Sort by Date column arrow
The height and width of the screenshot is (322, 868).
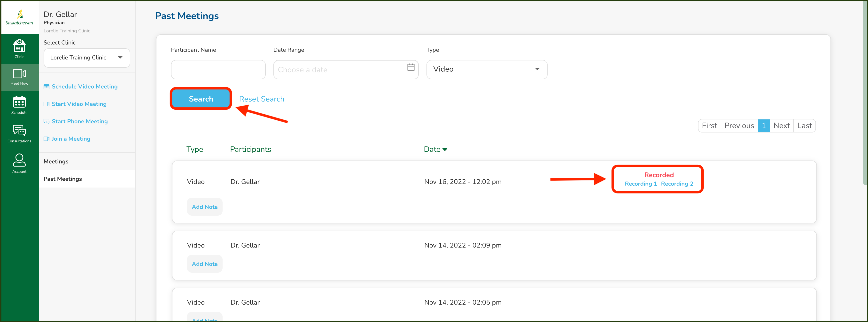[445, 149]
